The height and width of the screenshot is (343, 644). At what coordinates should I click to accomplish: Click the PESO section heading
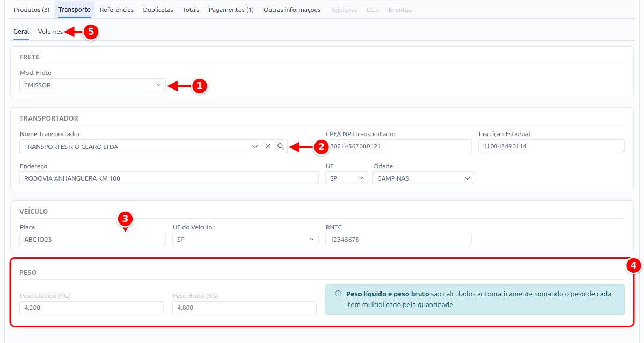click(x=28, y=273)
